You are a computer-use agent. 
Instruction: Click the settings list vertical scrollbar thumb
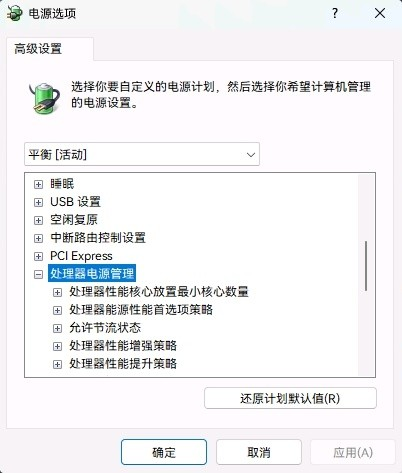pos(366,266)
